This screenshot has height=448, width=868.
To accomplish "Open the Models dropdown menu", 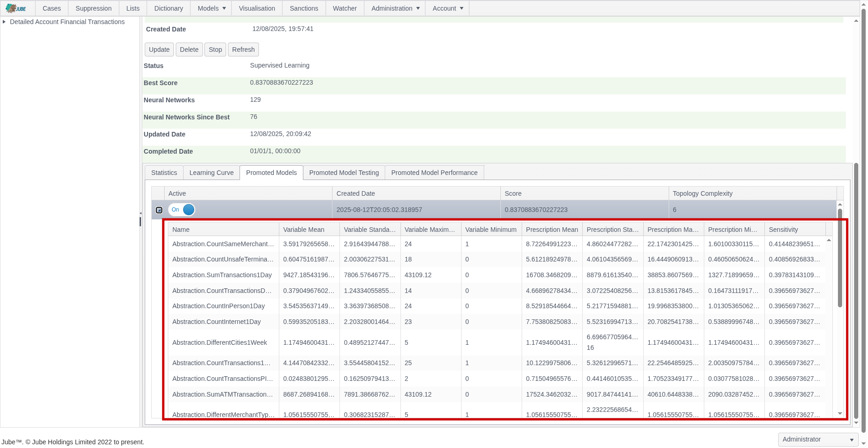I will click(212, 8).
